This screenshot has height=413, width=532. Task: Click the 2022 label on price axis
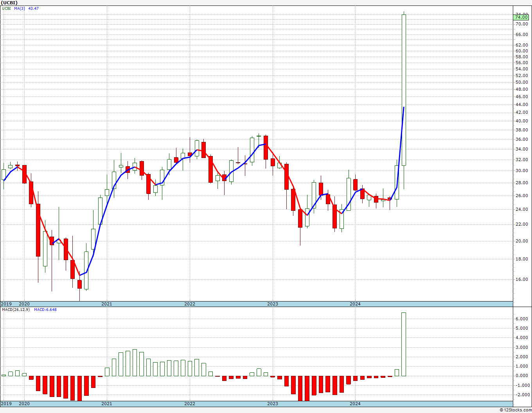coord(189,304)
